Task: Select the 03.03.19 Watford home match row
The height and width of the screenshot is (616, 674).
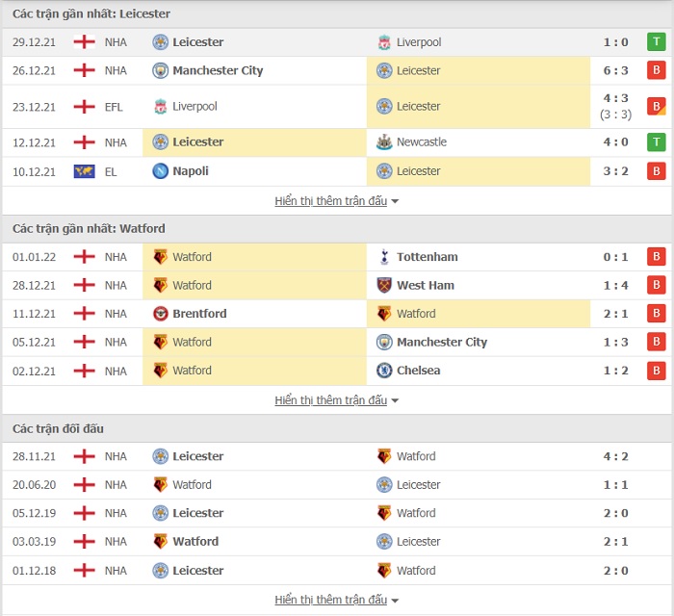Action: pyautogui.click(x=337, y=541)
